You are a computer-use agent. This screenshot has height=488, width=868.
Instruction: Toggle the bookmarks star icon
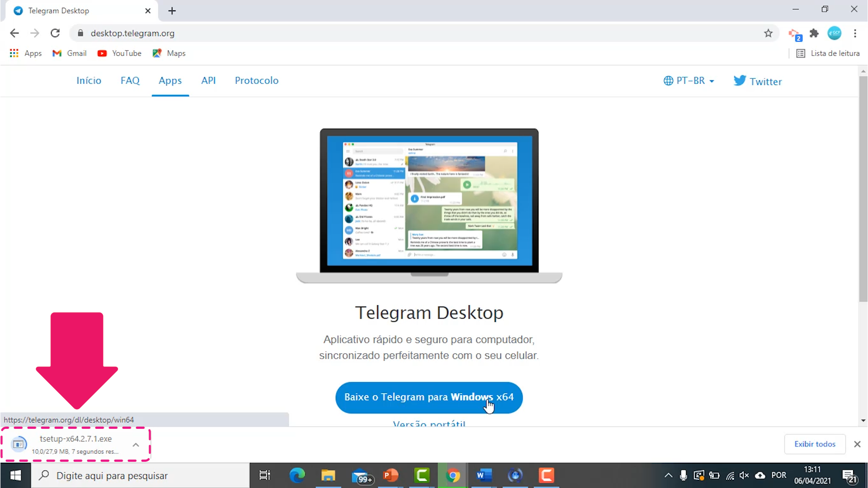[x=768, y=33]
